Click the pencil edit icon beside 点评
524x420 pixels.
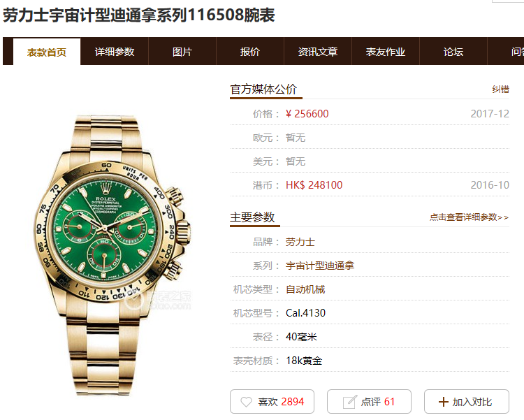coord(349,402)
